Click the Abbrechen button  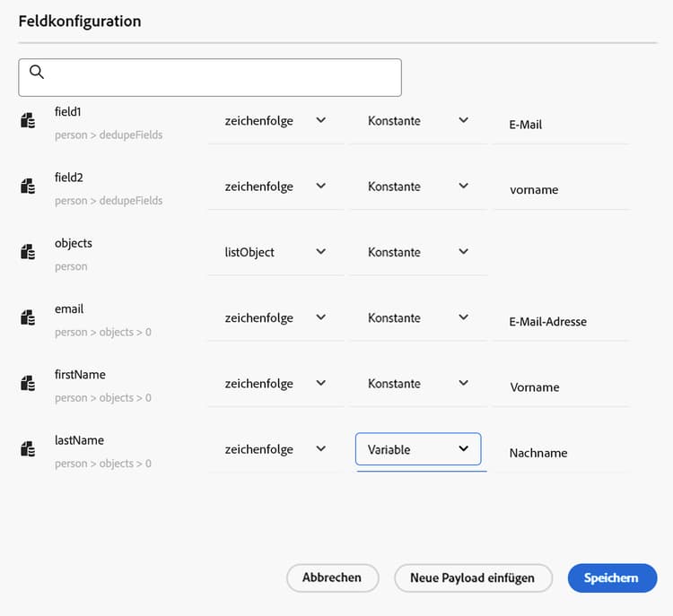pos(332,577)
